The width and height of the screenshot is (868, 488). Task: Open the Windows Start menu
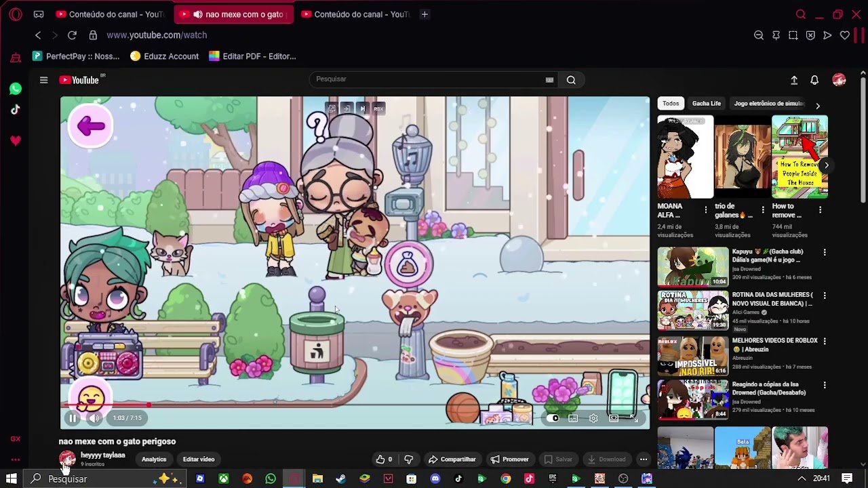click(x=12, y=479)
